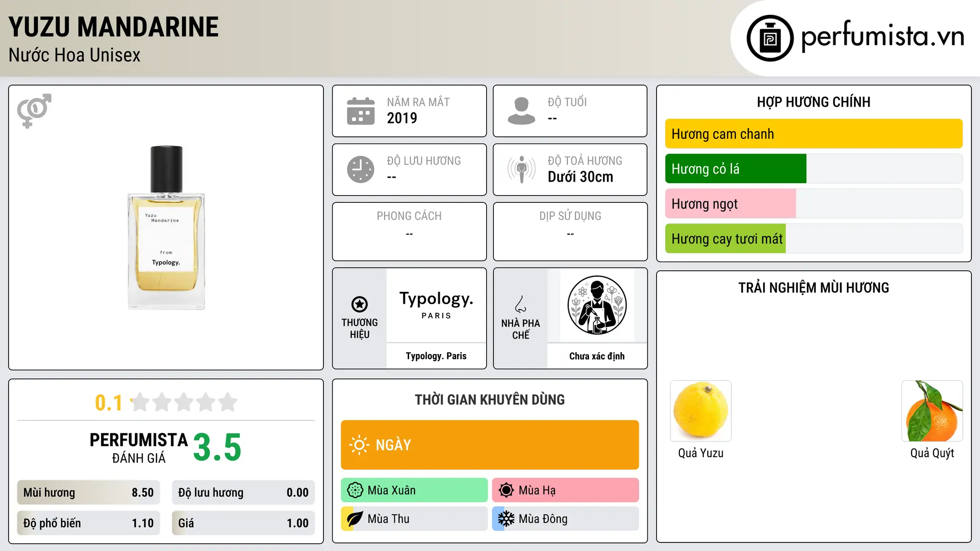
Task: Click the PERFUMISTA ĐÁNH GIÁ label
Action: 139,448
